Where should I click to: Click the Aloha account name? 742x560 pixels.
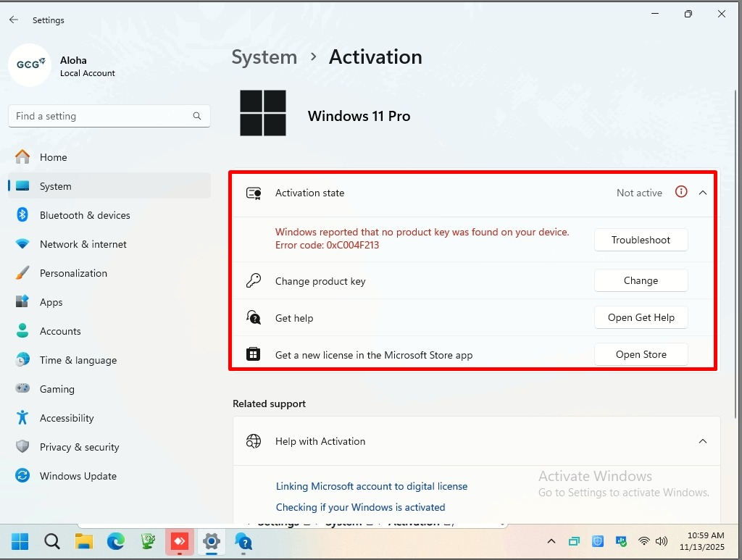click(x=73, y=60)
